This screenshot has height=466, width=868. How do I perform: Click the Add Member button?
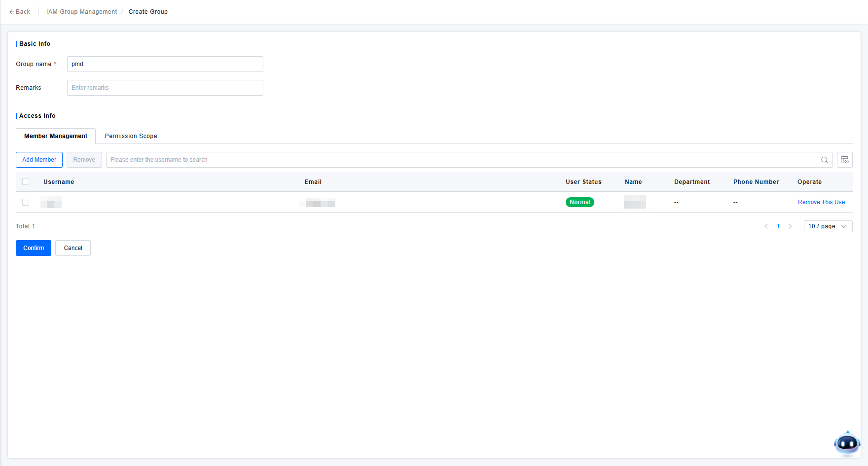[x=39, y=160]
